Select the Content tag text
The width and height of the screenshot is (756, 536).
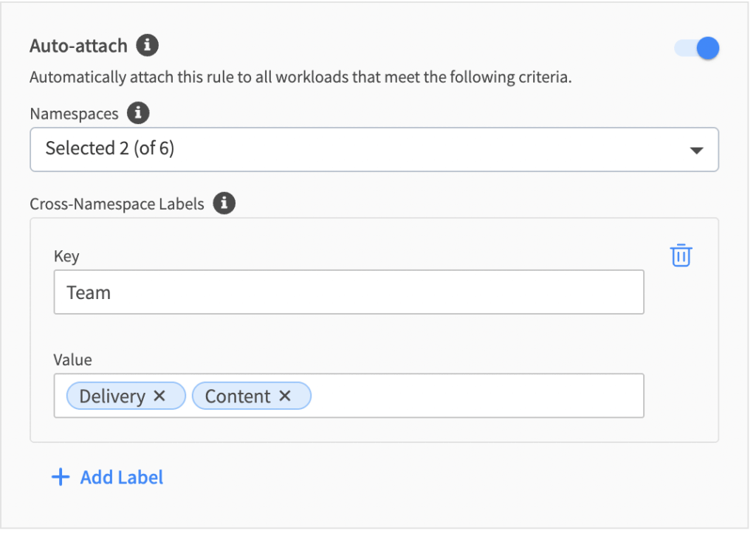(238, 396)
